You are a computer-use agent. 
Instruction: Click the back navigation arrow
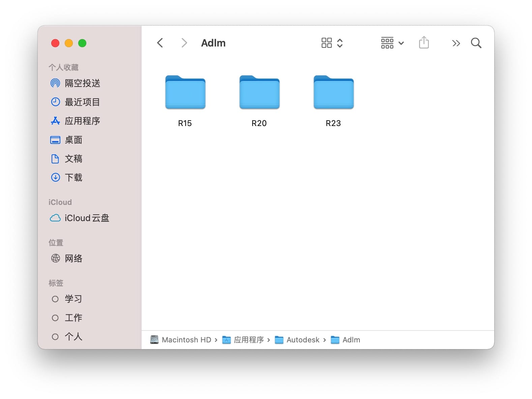[x=160, y=43]
